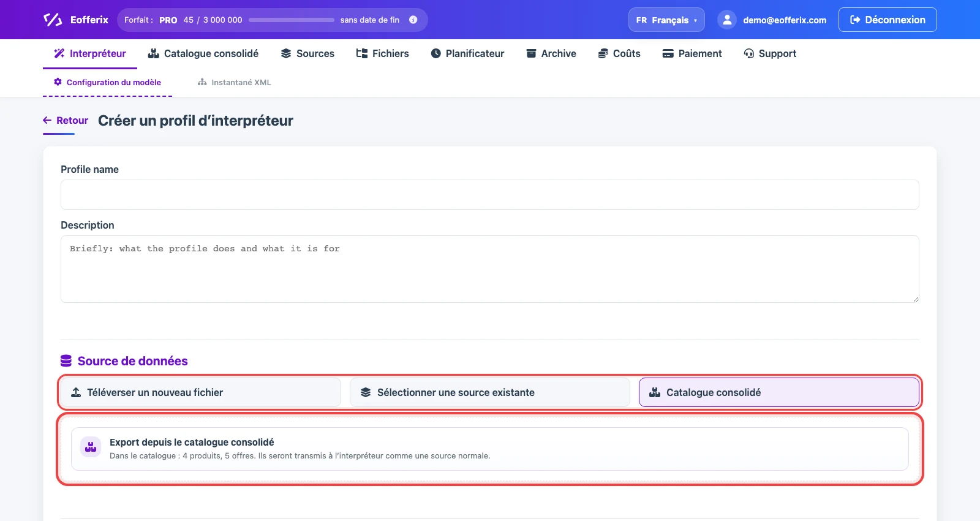Open the Archive section
Viewport: 980px width, 521px height.
click(551, 53)
